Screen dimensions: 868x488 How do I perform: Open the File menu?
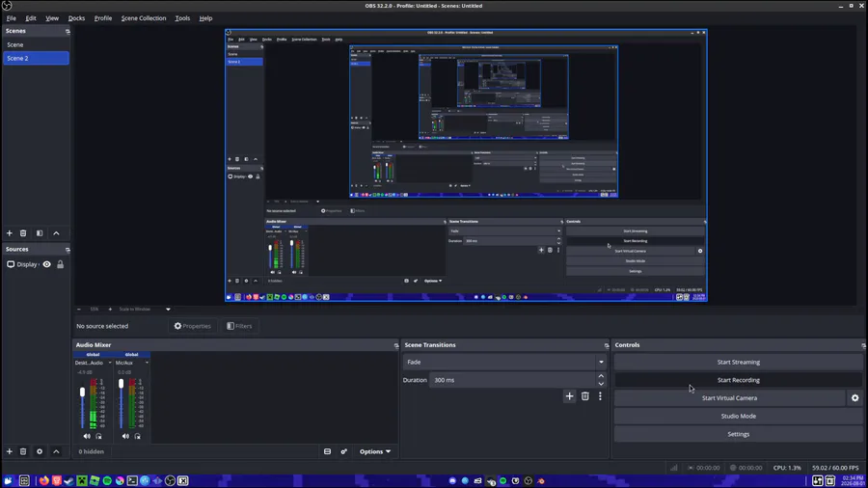point(11,18)
